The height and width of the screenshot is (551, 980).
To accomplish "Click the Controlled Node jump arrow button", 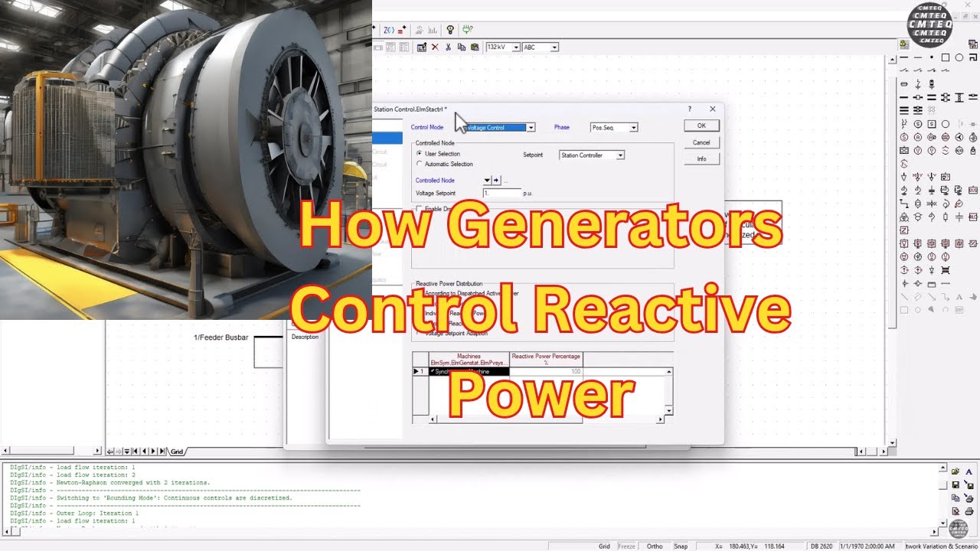I will click(496, 181).
